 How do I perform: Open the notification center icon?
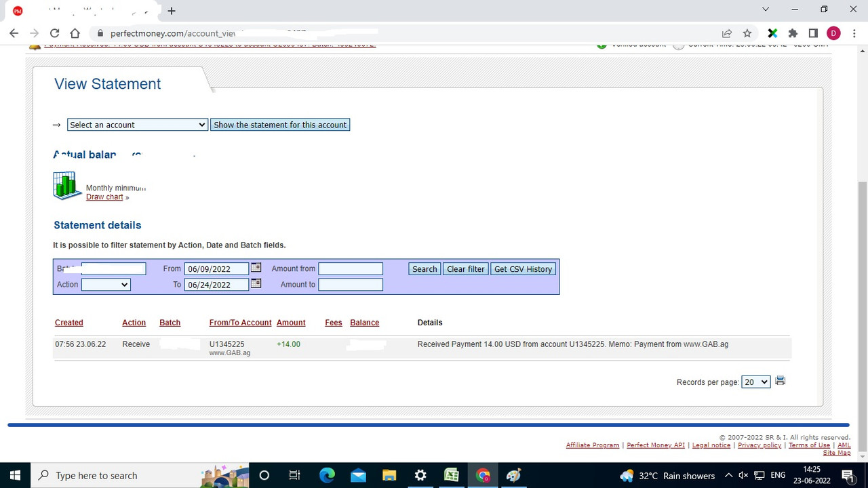848,476
